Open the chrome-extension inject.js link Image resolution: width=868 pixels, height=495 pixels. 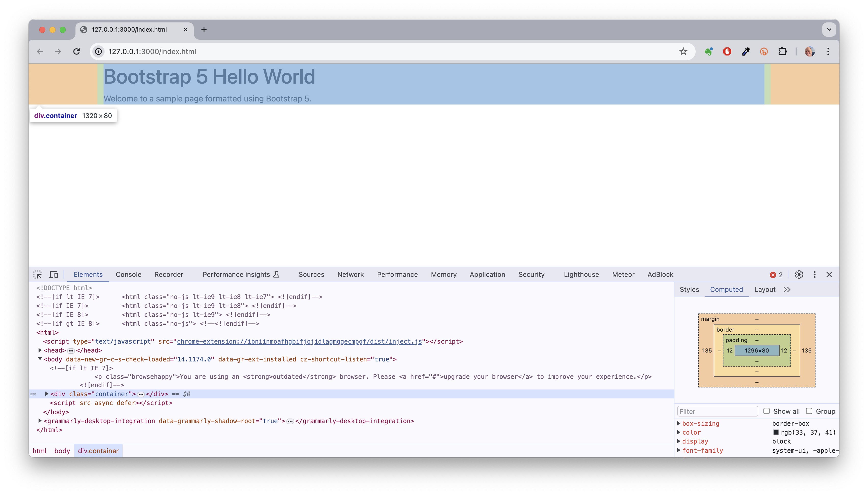(299, 342)
